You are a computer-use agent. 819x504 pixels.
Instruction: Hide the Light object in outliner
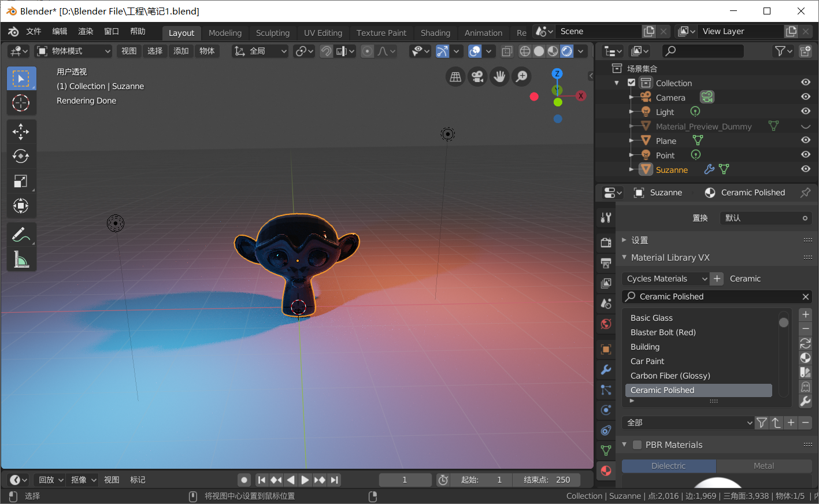click(805, 112)
